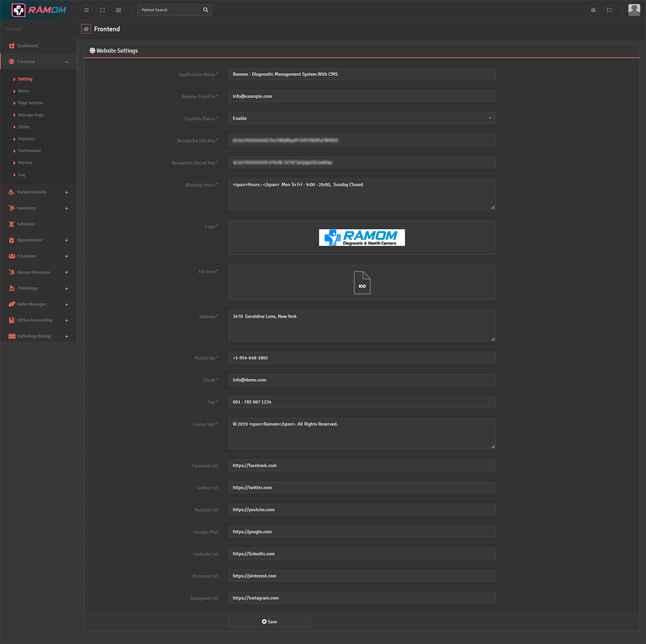Open the grid shortcuts icon

coord(118,10)
